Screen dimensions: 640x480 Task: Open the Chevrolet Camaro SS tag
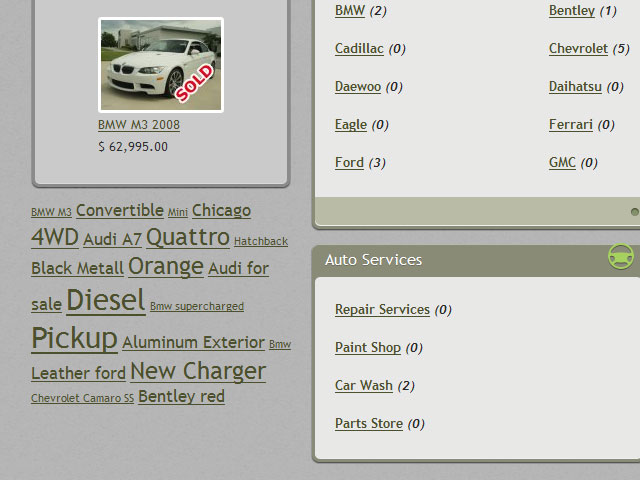click(x=82, y=398)
